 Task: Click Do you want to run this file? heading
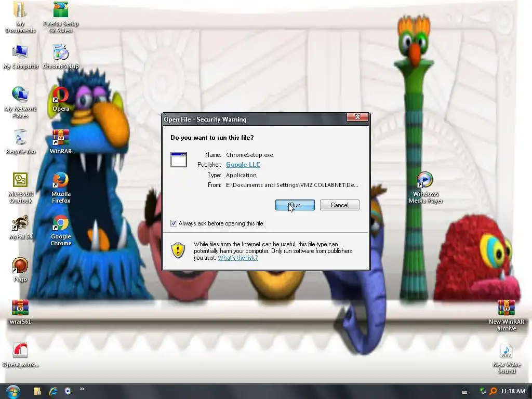(212, 137)
